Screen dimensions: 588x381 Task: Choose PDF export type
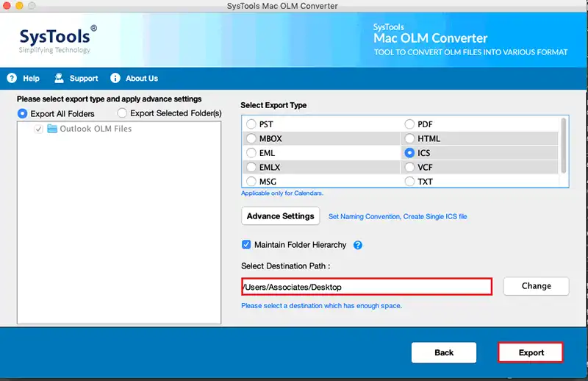[x=409, y=124]
